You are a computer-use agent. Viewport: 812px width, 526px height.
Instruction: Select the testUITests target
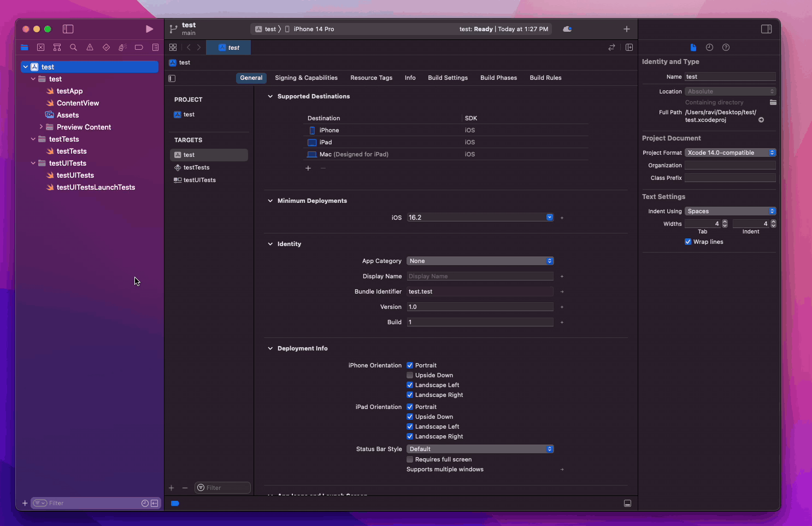coord(199,180)
